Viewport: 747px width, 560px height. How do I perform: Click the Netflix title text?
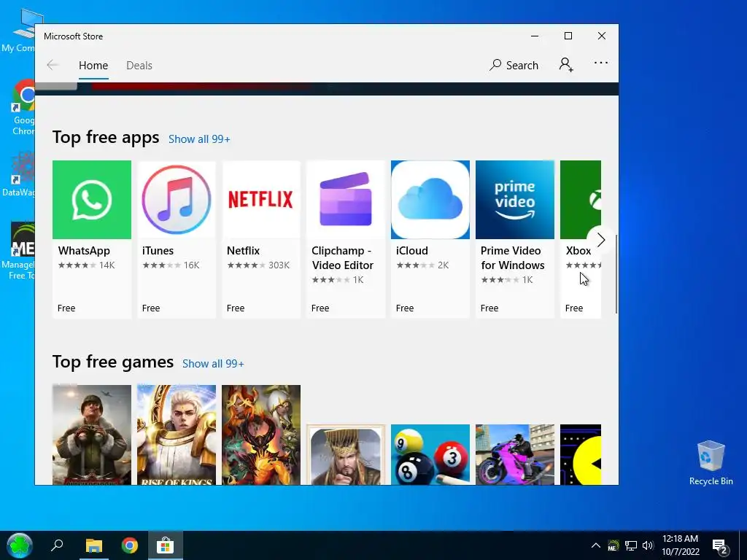(x=243, y=251)
